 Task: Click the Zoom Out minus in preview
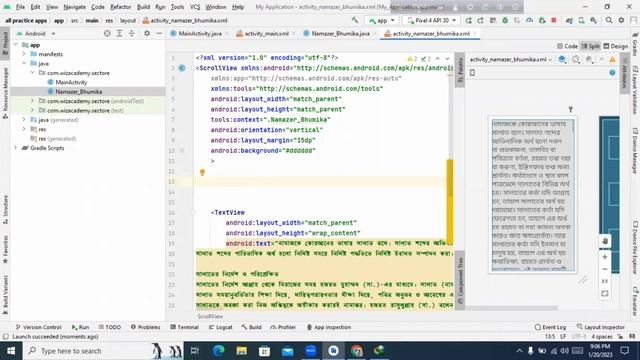pos(605,269)
